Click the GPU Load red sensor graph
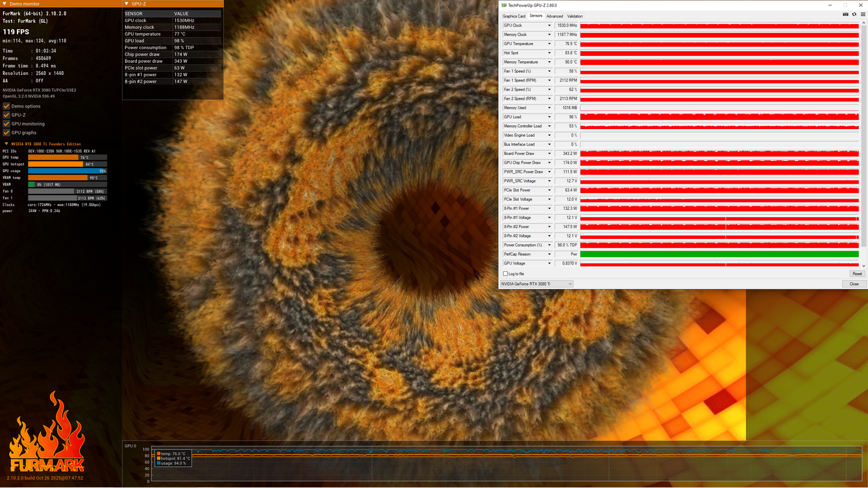The width and height of the screenshot is (868, 488). tap(720, 117)
